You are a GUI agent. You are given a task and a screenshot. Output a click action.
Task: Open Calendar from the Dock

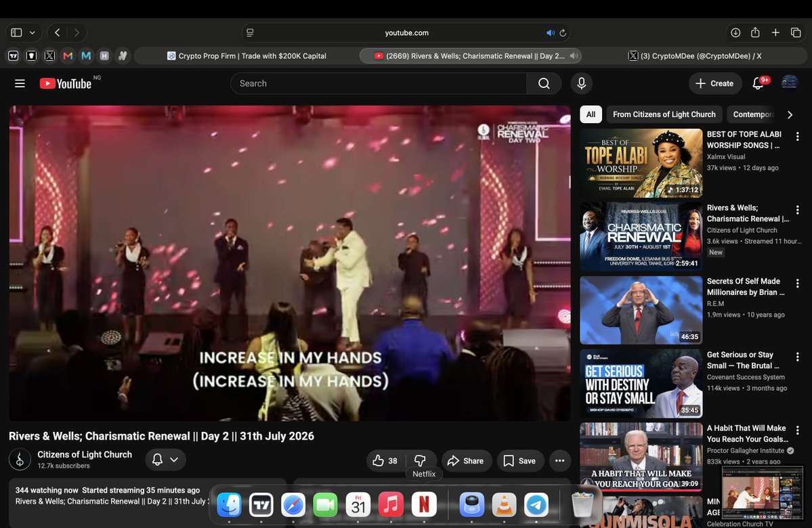pos(358,505)
